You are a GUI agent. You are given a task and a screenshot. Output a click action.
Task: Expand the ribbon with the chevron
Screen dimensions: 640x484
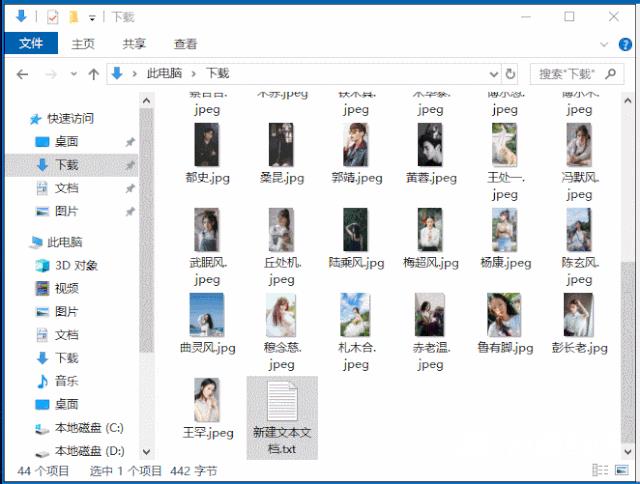coord(603,44)
